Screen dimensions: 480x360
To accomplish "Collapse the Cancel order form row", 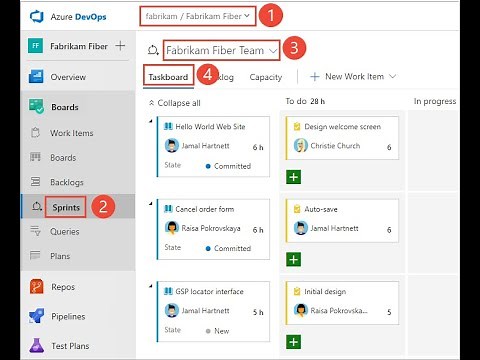I will pyautogui.click(x=151, y=203).
